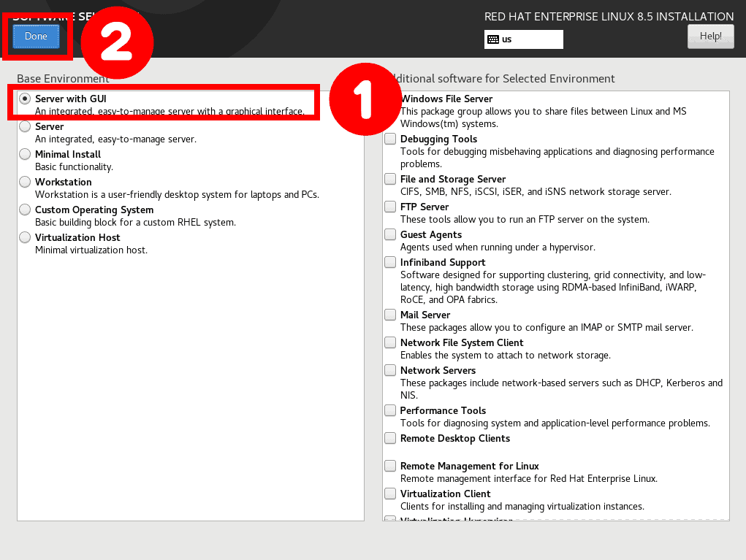Viewport: 746px width, 560px height.
Task: Enable the Performance Tools checkbox
Action: point(390,410)
